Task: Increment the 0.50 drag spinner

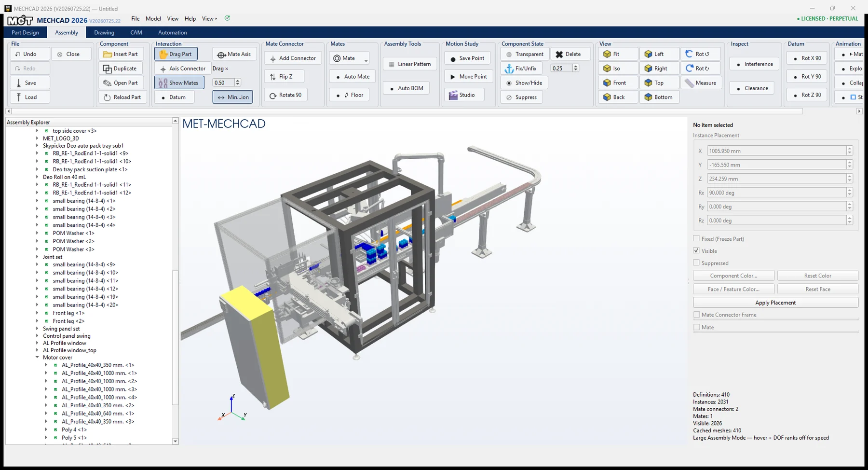Action: (x=238, y=81)
